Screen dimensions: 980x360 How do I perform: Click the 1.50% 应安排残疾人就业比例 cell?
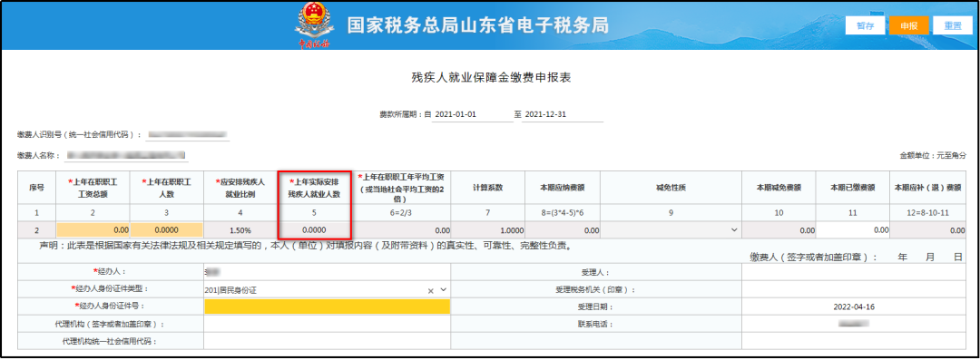point(240,230)
